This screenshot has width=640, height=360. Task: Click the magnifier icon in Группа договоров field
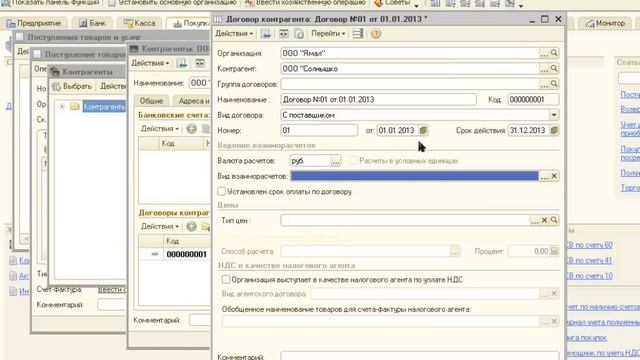554,84
